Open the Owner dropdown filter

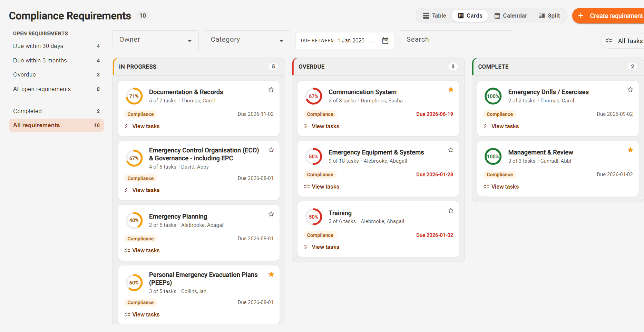pyautogui.click(x=156, y=41)
